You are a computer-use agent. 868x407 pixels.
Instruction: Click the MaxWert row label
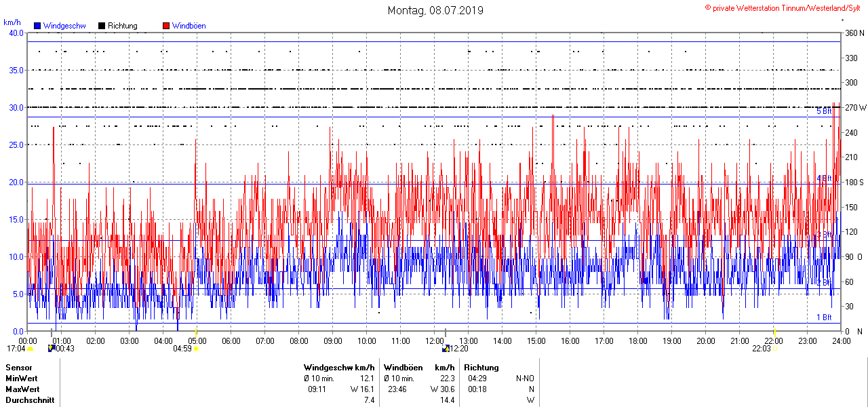click(22, 389)
